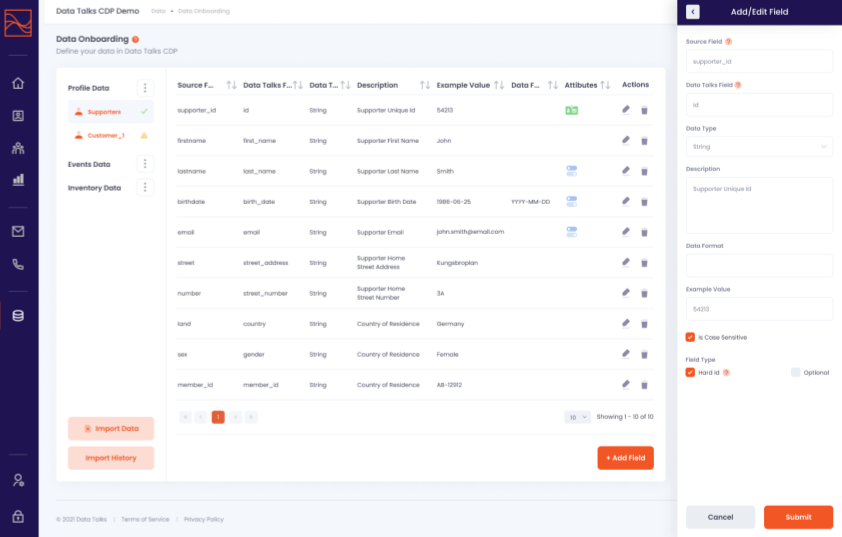Click the Description text area

[759, 205]
